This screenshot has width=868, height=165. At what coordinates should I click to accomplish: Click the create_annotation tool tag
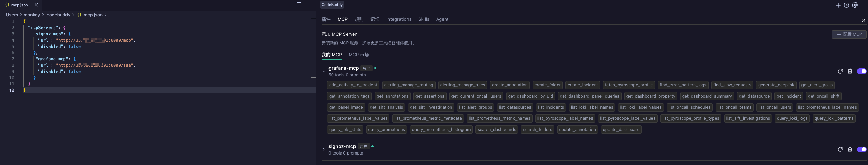[510, 85]
